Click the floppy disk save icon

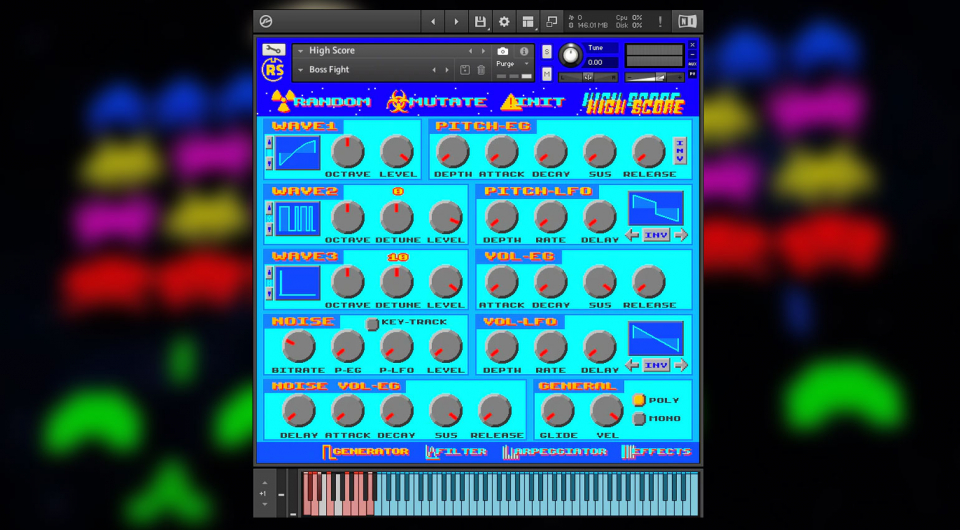(480, 21)
